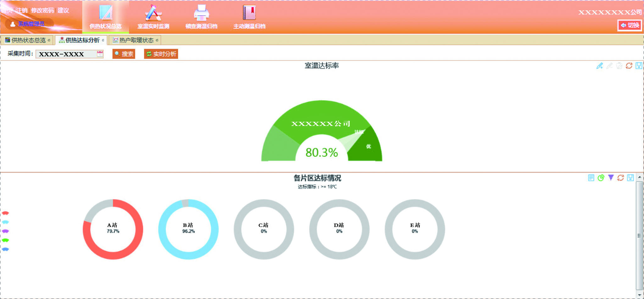Save the 室温达标率 chart as image
The height and width of the screenshot is (299, 644).
tap(639, 66)
